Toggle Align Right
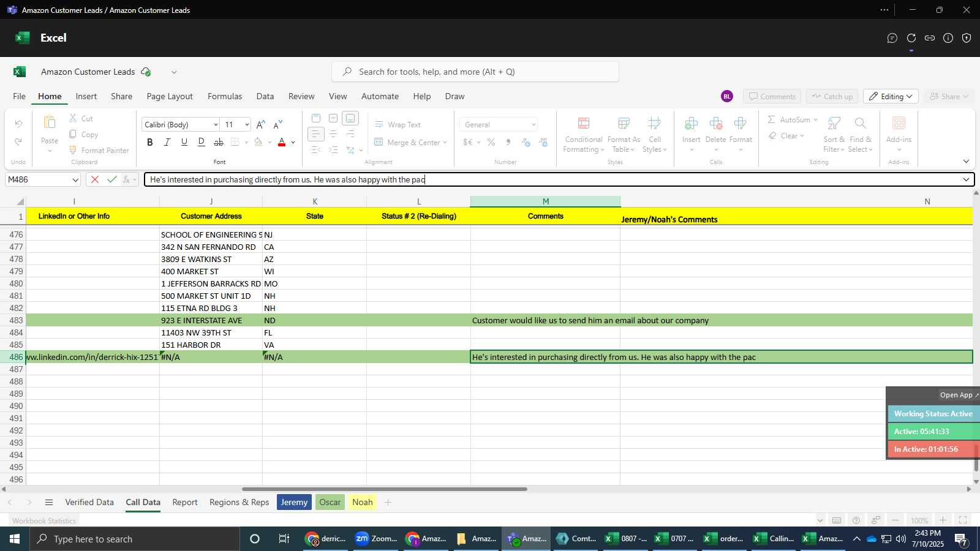The height and width of the screenshot is (551, 980). pyautogui.click(x=350, y=134)
